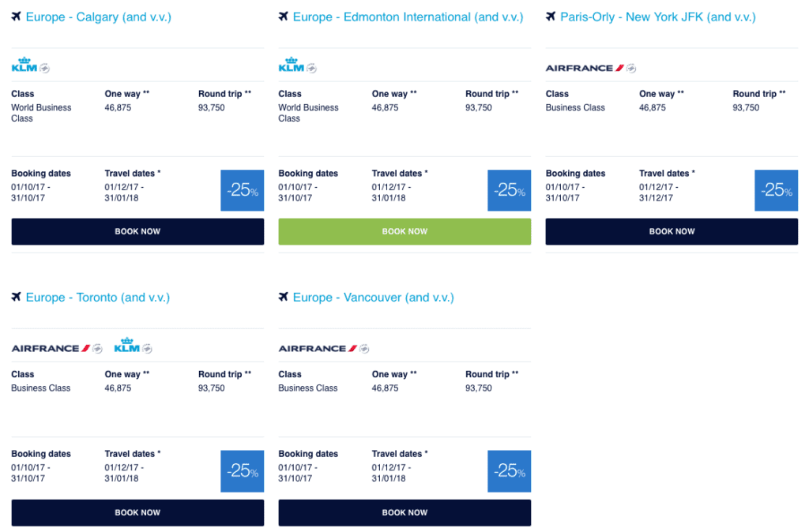
Task: Open the Europe - Vancouver (and v.v.) link
Action: pyautogui.click(x=373, y=298)
